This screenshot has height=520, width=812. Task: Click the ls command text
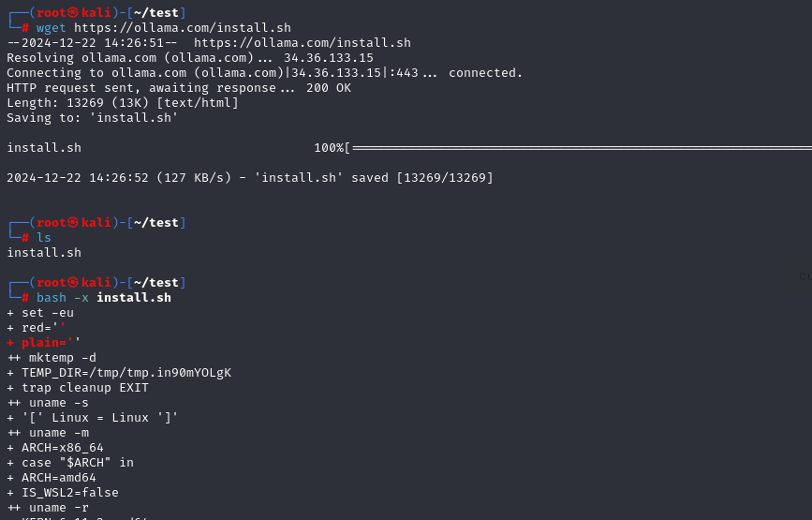[x=43, y=237]
